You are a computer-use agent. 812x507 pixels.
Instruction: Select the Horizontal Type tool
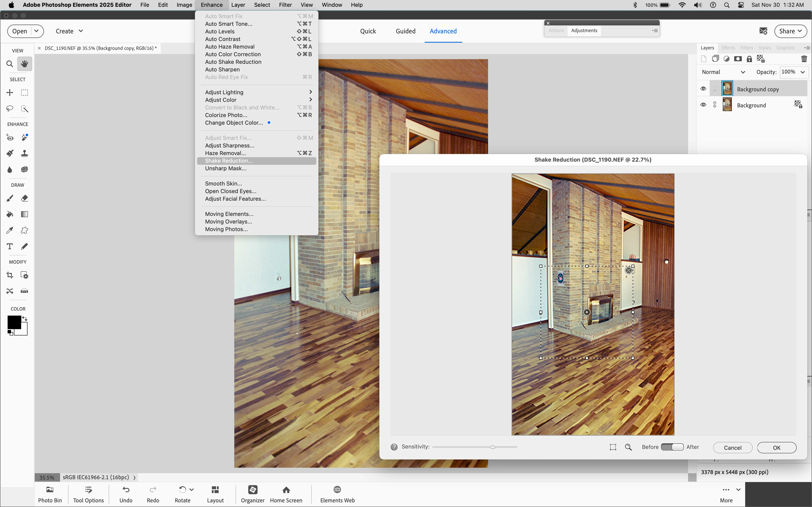(x=10, y=247)
